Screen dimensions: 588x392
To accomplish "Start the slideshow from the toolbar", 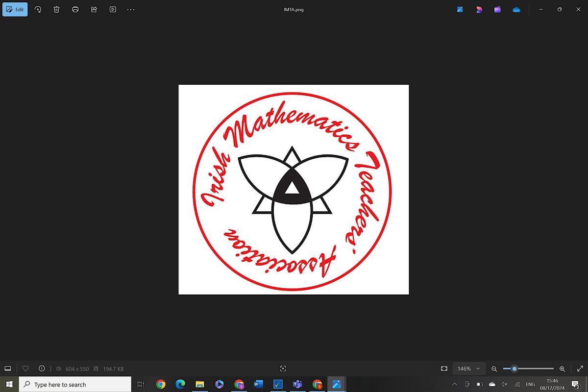I will point(113,9).
